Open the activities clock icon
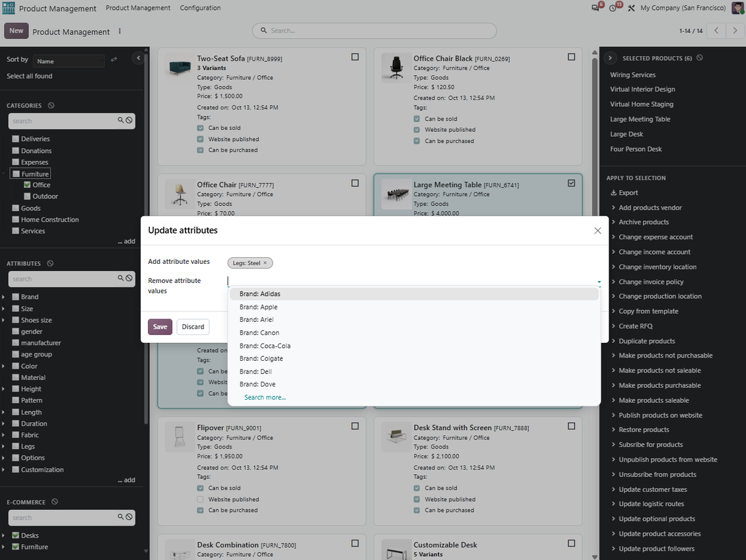 click(613, 8)
